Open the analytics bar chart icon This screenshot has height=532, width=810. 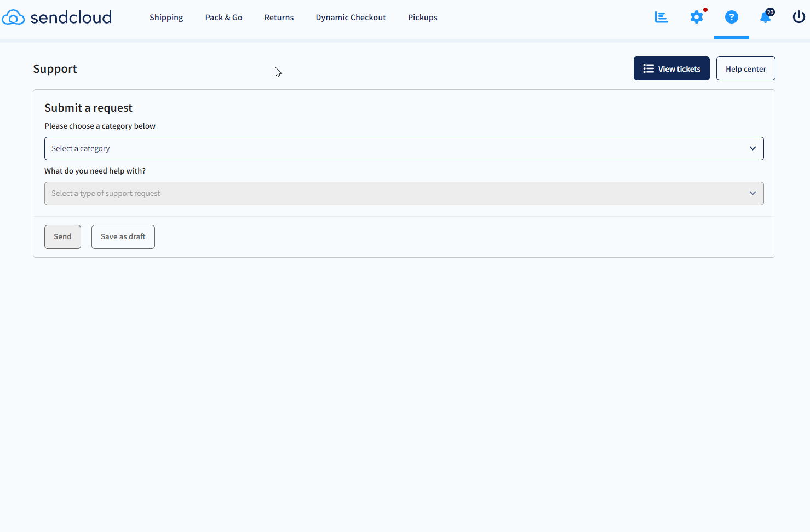661,18
